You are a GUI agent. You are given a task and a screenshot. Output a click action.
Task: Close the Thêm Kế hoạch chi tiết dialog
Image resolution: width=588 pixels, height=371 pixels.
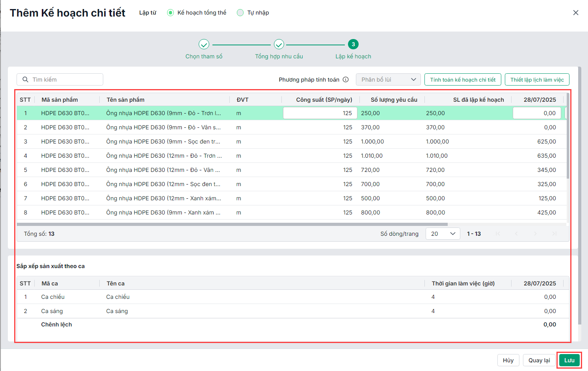576,13
